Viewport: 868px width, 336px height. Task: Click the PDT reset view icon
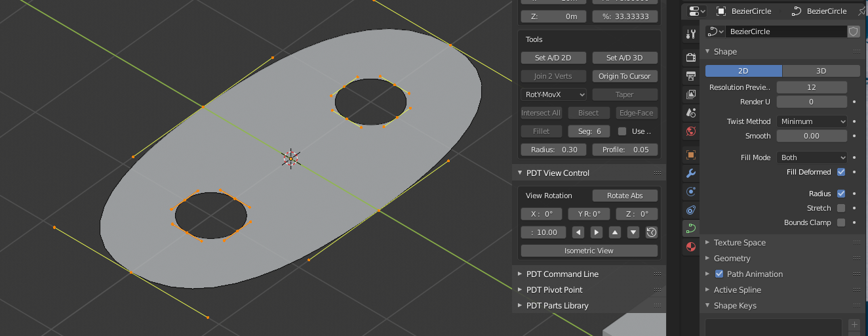pyautogui.click(x=652, y=232)
